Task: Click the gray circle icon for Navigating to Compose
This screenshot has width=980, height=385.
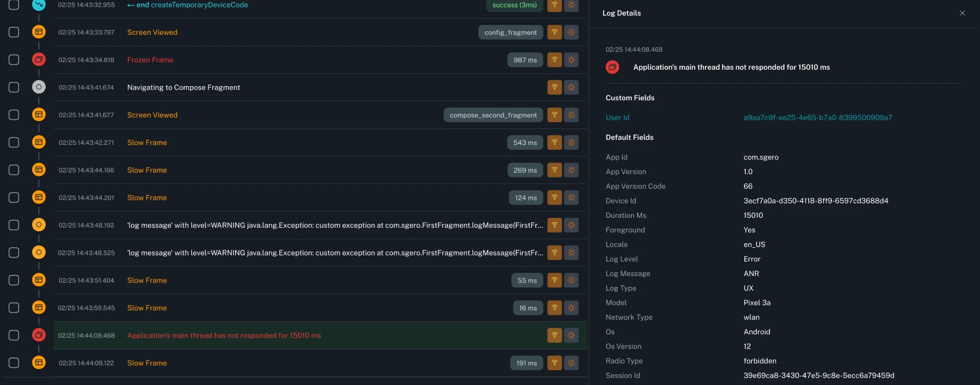Action: pyautogui.click(x=39, y=87)
